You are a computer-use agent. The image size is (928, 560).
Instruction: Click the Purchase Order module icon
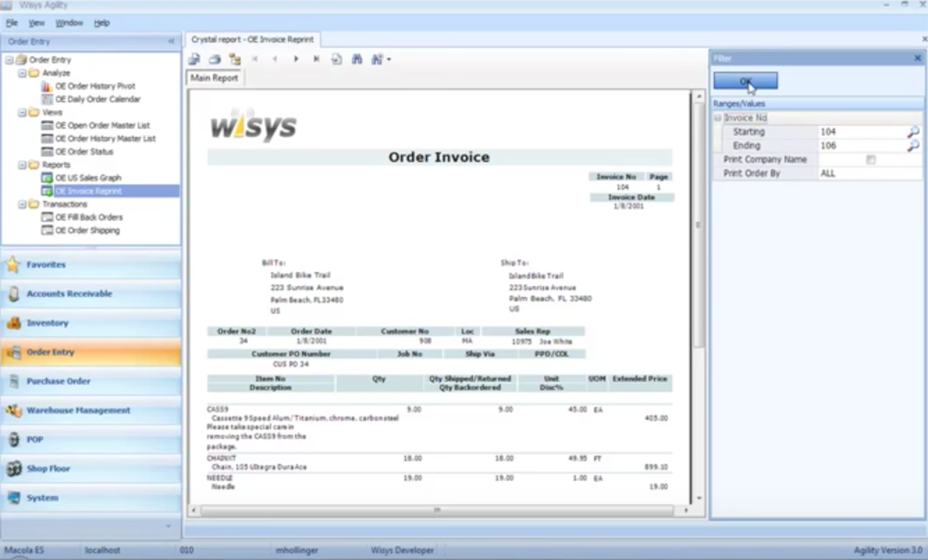point(13,381)
